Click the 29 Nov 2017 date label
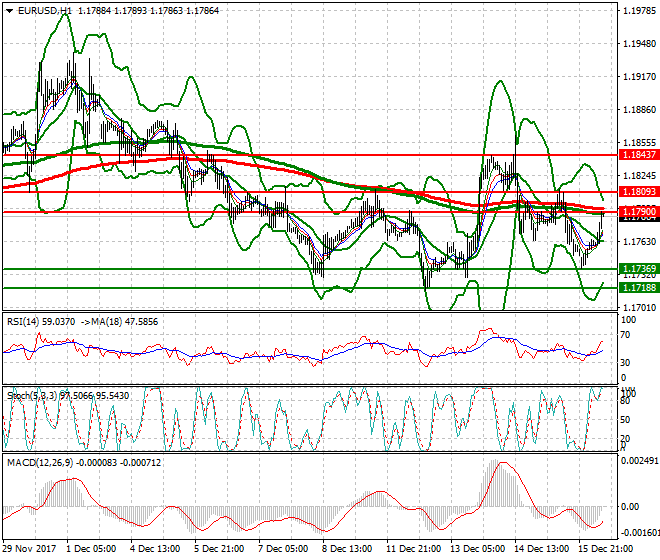 coord(29,549)
